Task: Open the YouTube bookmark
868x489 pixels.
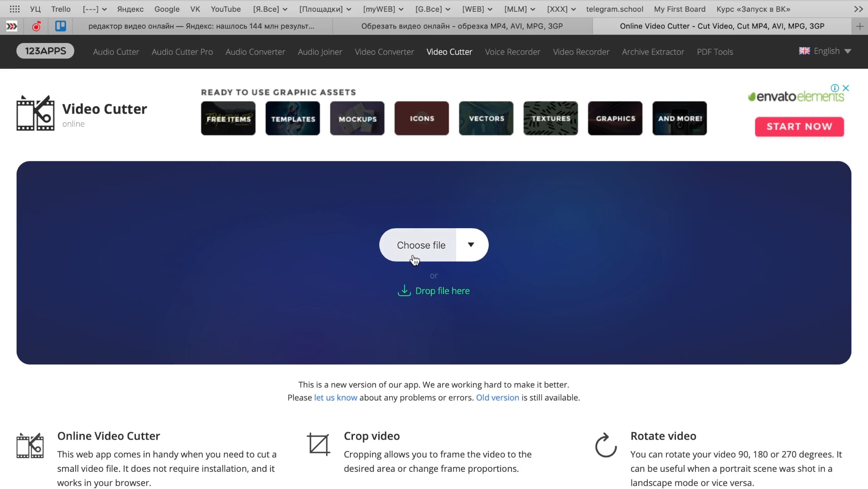Action: 226,9
